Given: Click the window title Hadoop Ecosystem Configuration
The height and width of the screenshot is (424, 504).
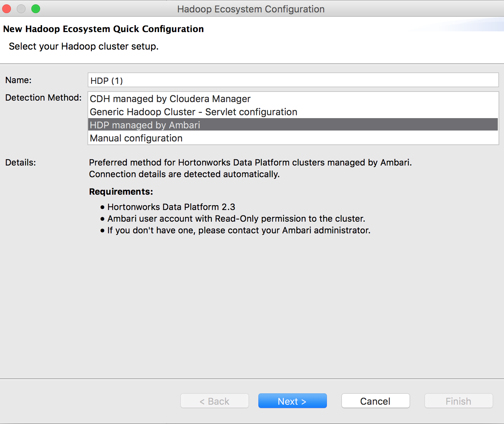Looking at the screenshot, I should (x=251, y=9).
